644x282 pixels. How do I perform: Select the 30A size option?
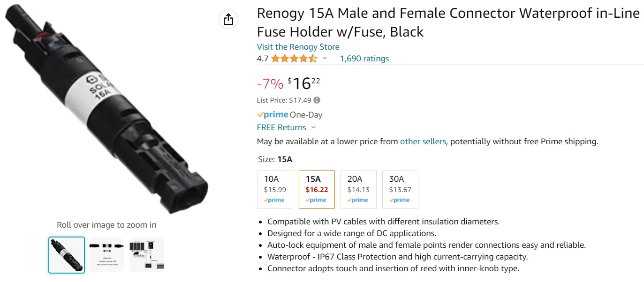[400, 189]
